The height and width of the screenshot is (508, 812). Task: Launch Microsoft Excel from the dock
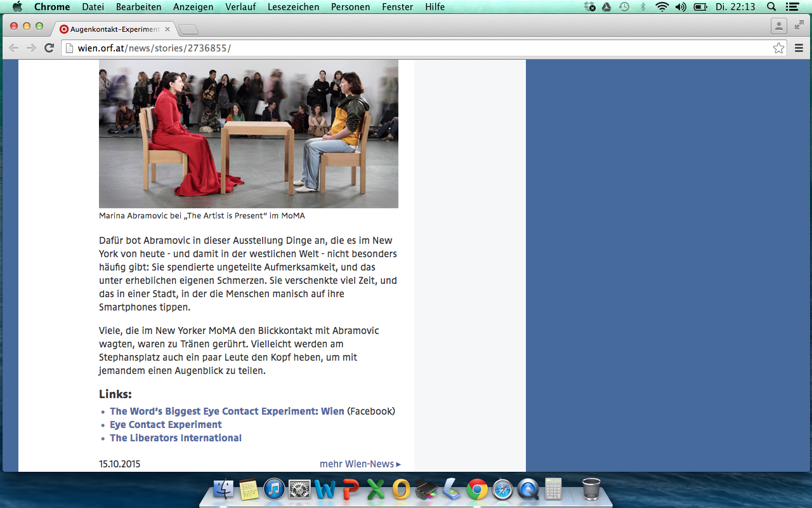click(376, 490)
